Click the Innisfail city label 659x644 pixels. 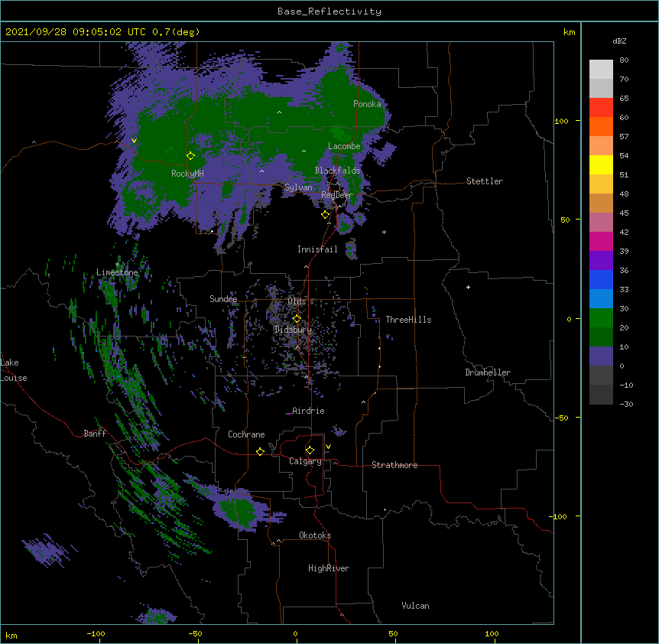(317, 249)
